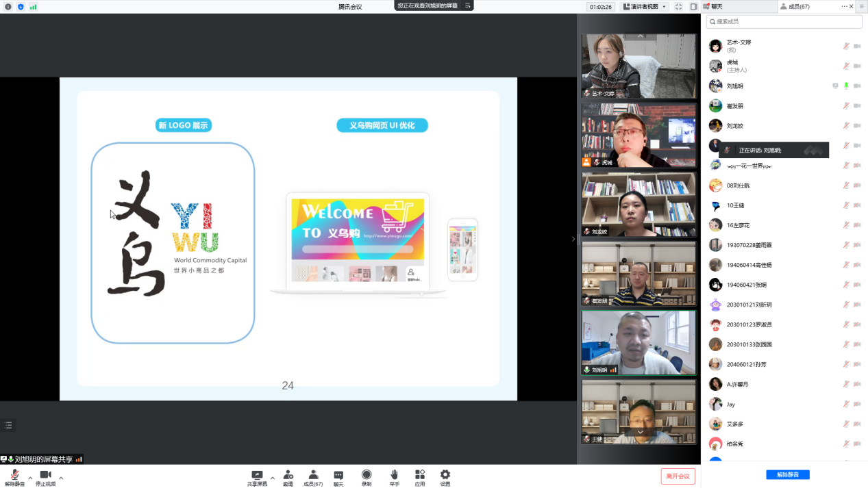Open 成员(67) from the bottom toolbar

pos(313,478)
